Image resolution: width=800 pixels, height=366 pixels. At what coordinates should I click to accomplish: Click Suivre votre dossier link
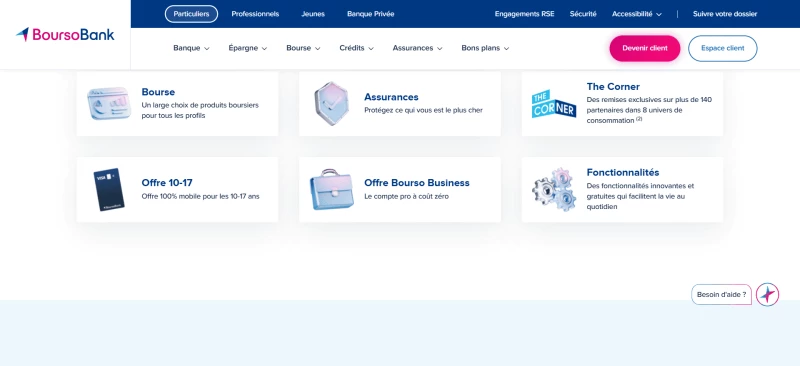click(725, 14)
